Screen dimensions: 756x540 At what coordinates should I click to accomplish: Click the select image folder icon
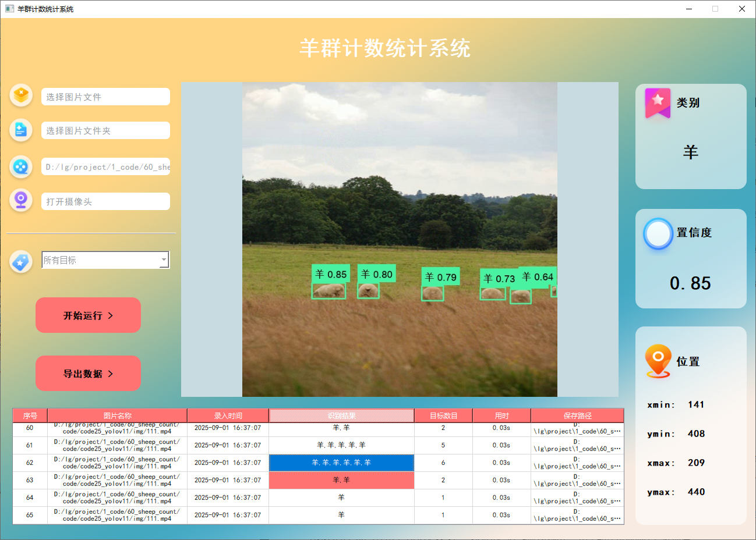pyautogui.click(x=21, y=130)
